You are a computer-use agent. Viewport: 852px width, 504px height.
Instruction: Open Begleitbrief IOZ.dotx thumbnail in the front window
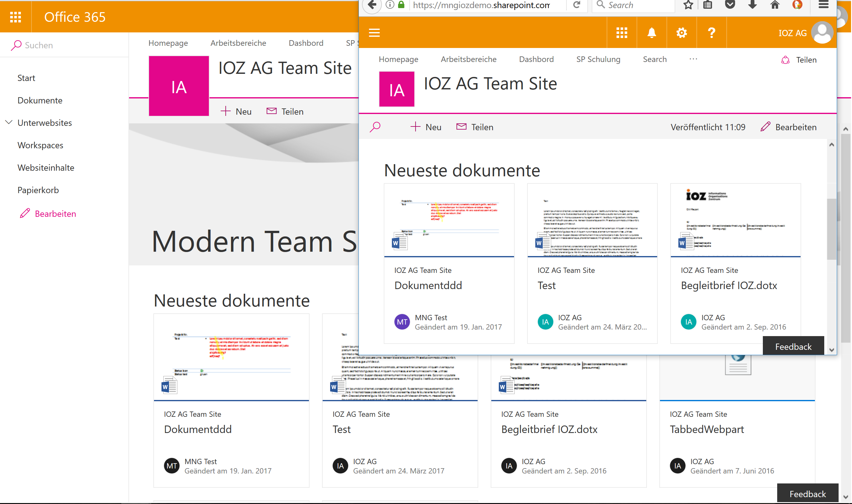click(x=735, y=221)
